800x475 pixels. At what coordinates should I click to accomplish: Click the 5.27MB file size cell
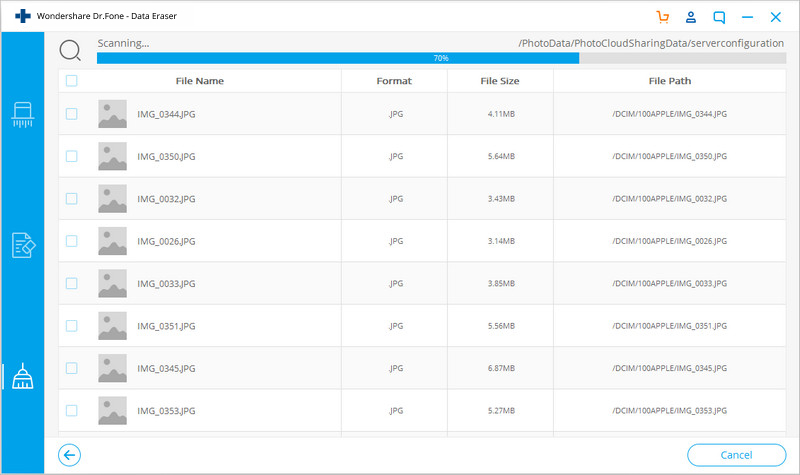click(501, 410)
